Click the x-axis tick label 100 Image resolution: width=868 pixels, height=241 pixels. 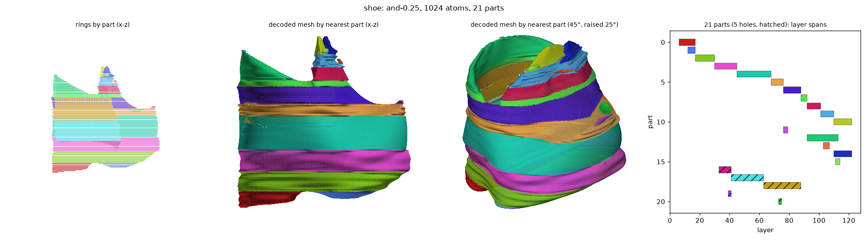pos(819,220)
